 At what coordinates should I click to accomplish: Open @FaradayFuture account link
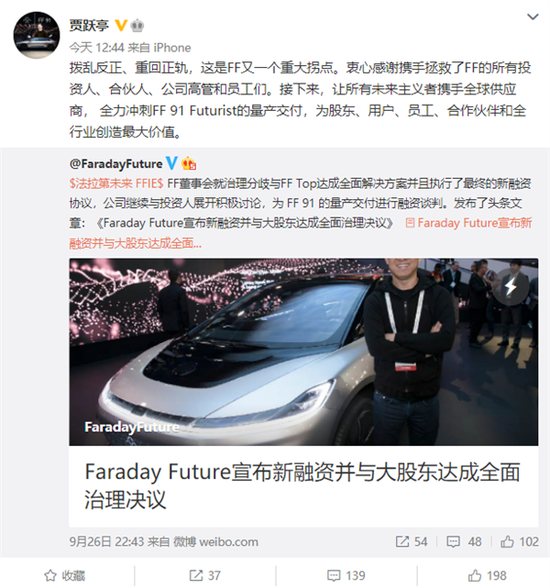click(116, 164)
